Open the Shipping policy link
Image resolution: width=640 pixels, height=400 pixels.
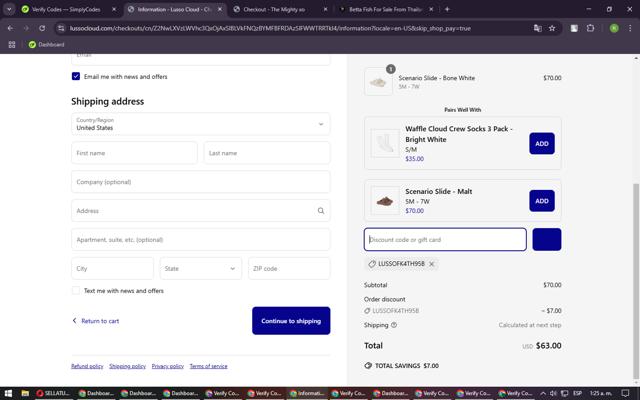point(127,366)
